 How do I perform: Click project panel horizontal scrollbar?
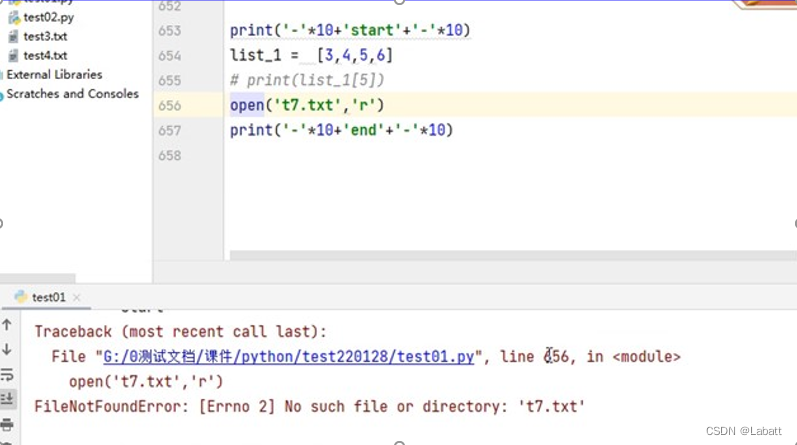coord(38,279)
